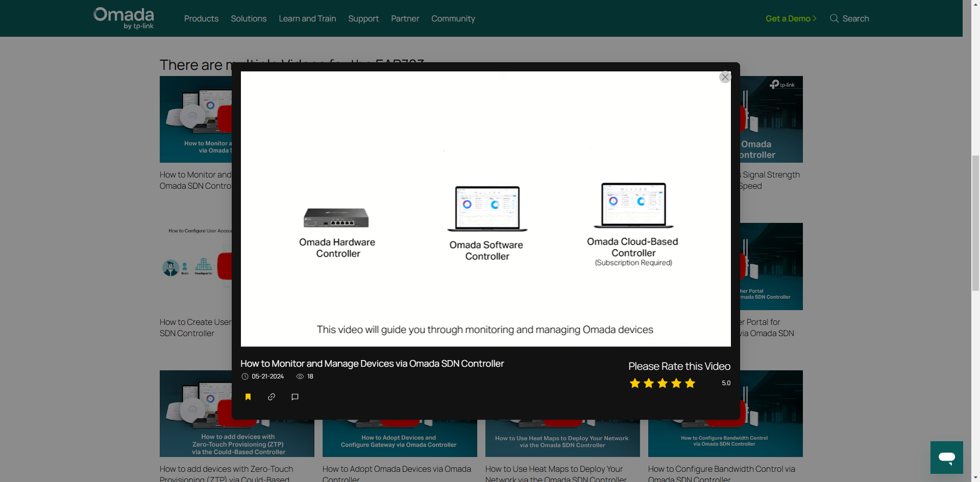Open the Community menu

453,18
